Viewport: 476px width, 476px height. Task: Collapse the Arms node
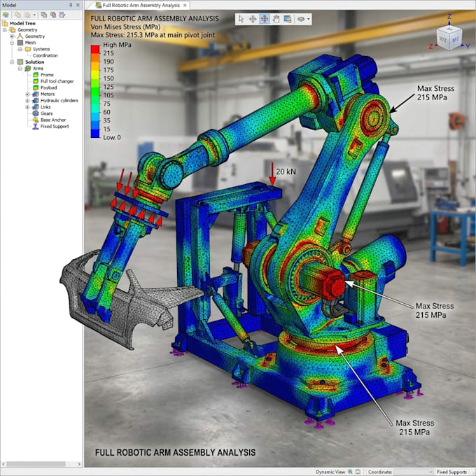coord(20,69)
